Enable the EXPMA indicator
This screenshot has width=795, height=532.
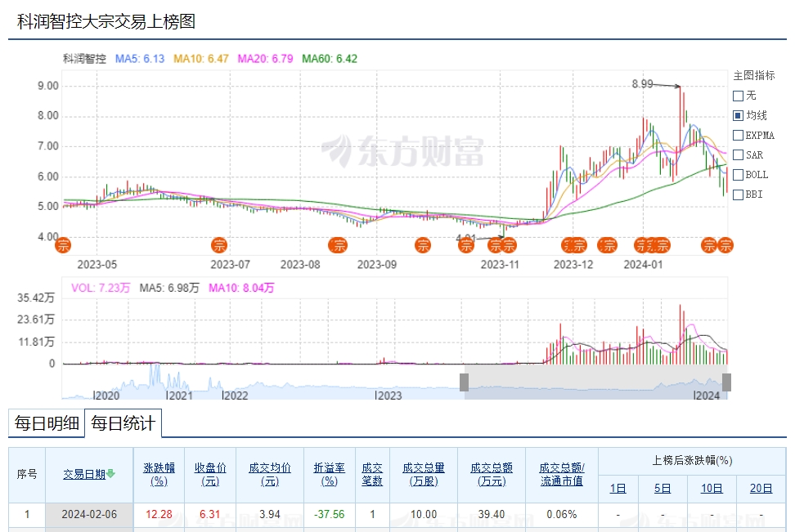click(x=738, y=135)
